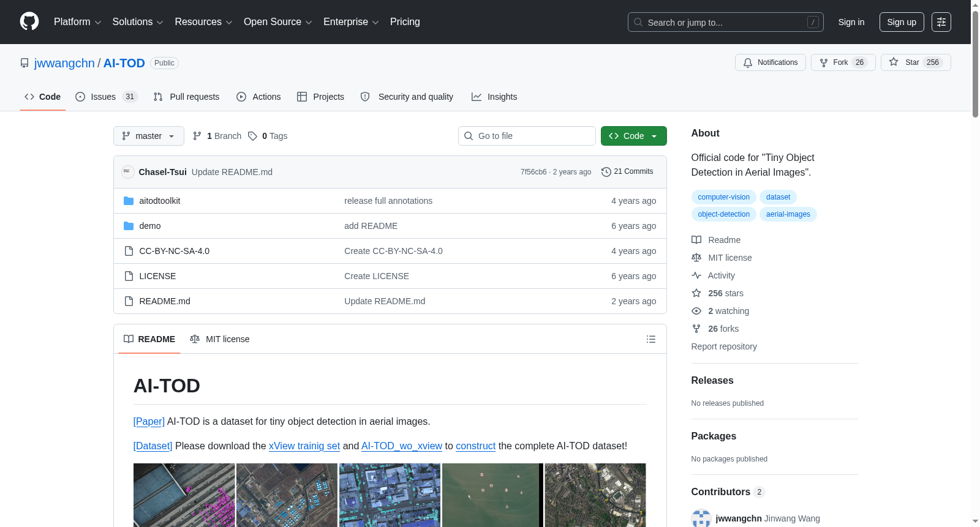
Task: Click the jwwangchn contributor avatar
Action: [701, 518]
